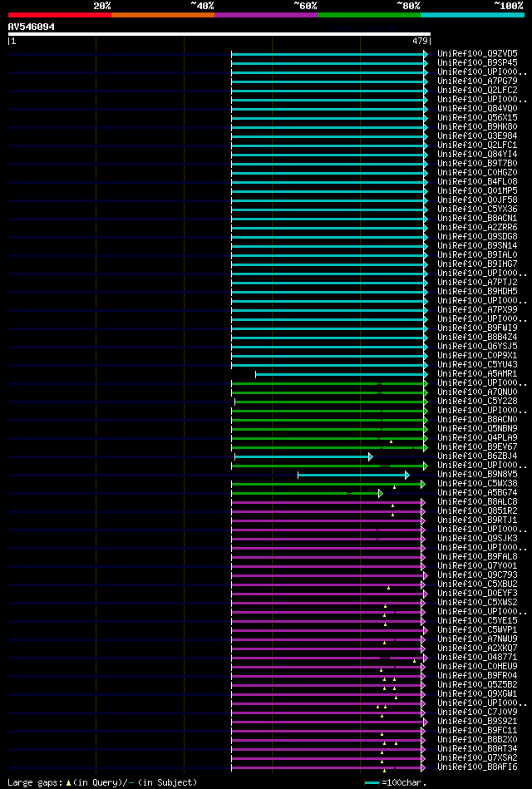Select the UniRef100_Q7Y001 label

[478, 566]
